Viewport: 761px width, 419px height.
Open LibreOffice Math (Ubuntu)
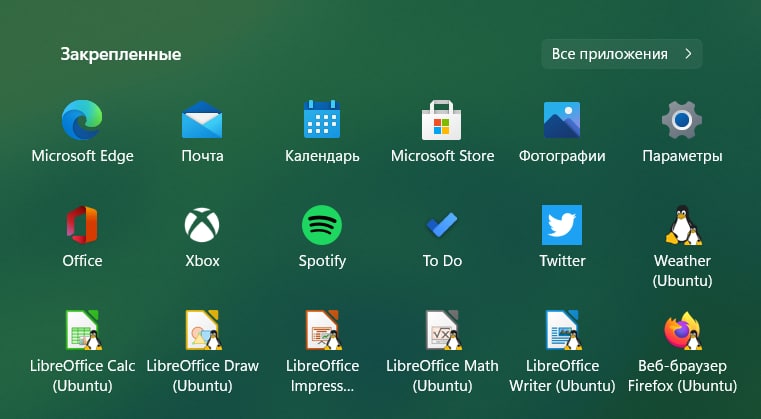tap(443, 330)
